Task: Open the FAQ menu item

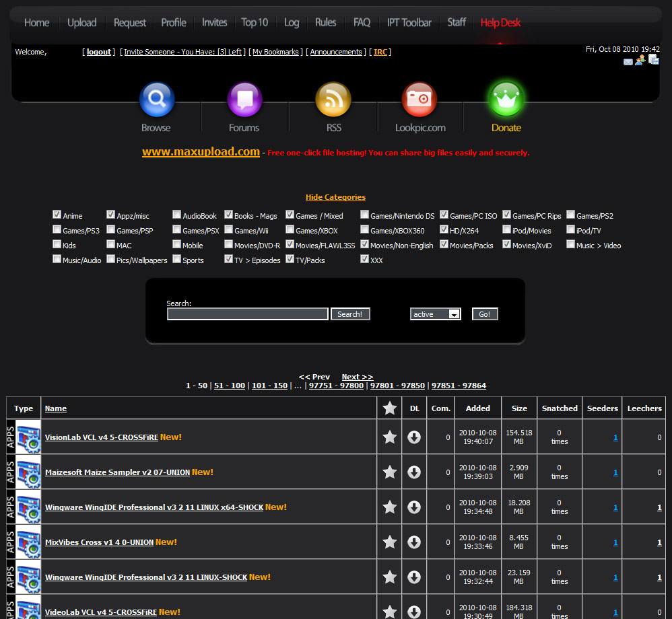Action: (x=362, y=22)
